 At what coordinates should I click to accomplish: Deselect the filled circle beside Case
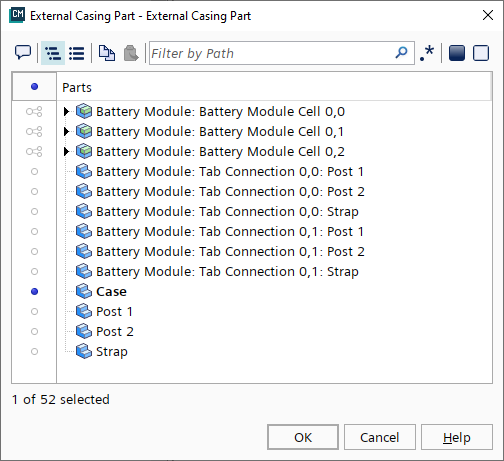(34, 292)
